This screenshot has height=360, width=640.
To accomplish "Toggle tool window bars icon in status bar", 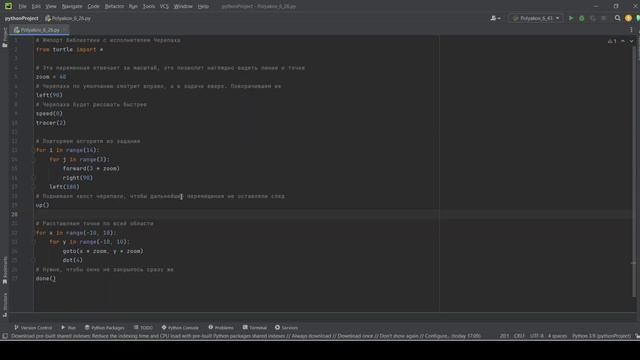I will coord(5,336).
